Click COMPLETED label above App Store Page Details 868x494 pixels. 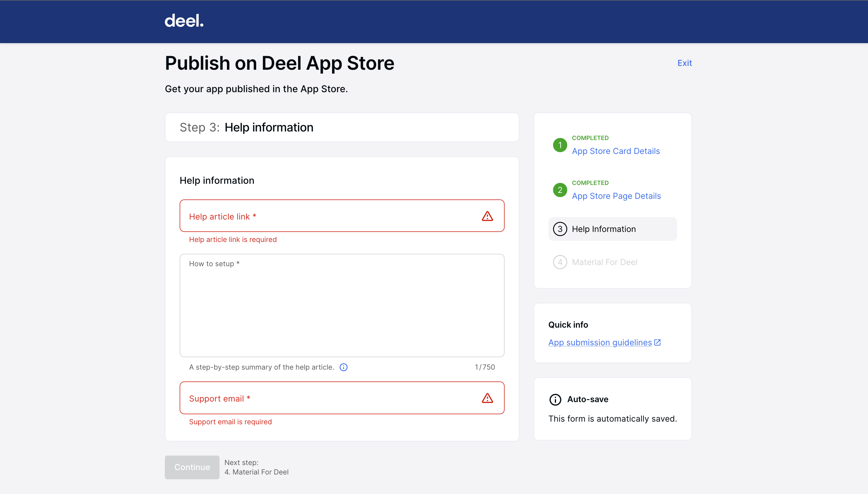[590, 183]
